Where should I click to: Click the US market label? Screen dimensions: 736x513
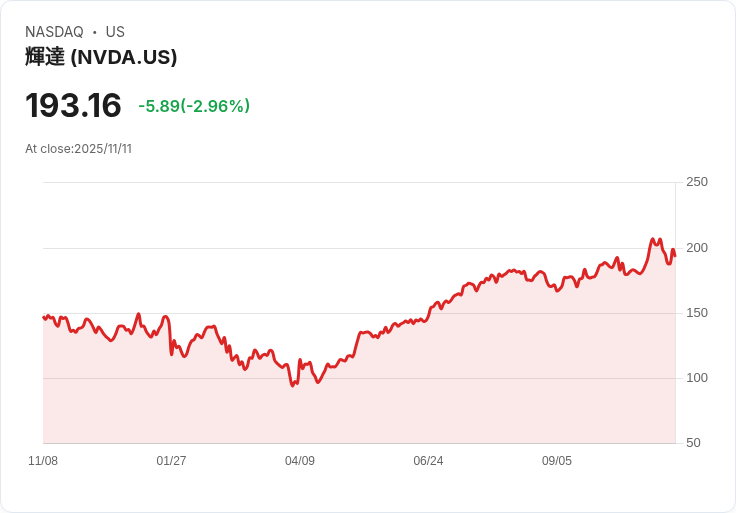(115, 32)
